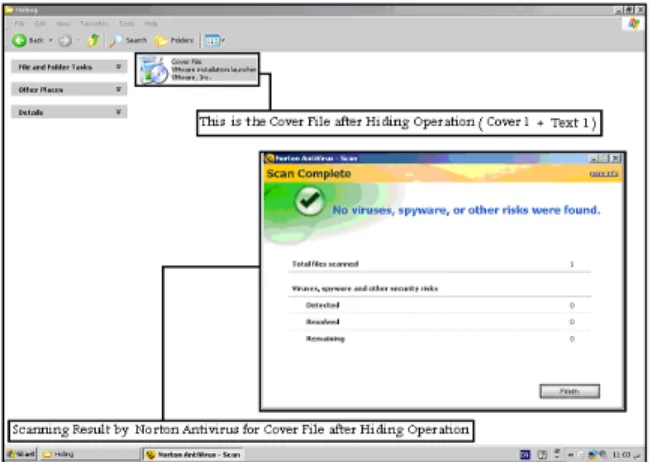654x462 pixels.
Task: Open the View menu
Action: (63, 23)
